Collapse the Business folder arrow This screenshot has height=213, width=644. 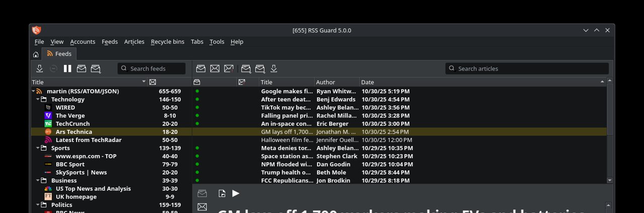tap(38, 180)
